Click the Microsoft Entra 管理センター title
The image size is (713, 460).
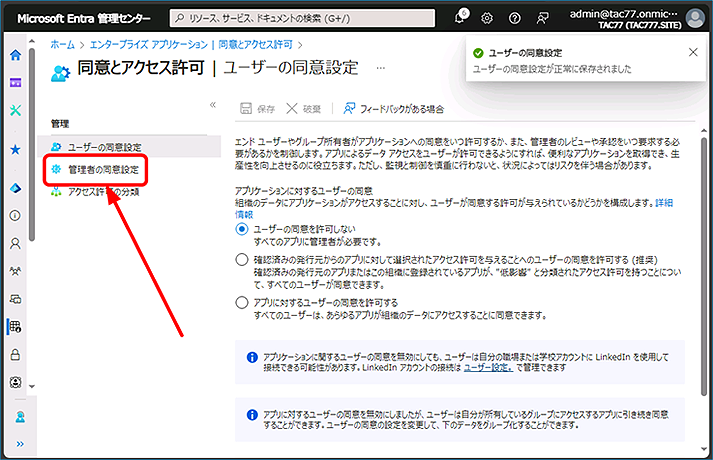coord(84,18)
